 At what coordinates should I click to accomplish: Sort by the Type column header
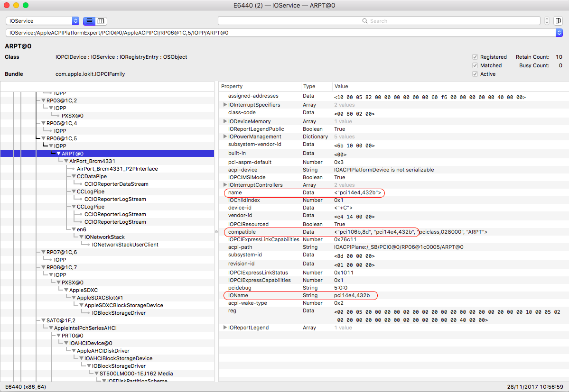click(317, 87)
